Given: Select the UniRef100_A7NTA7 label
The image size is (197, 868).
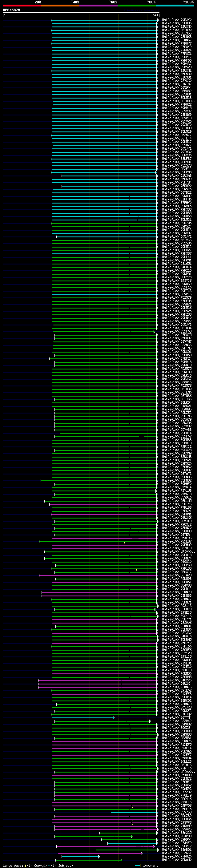Looking at the screenshot, I should click(177, 84).
